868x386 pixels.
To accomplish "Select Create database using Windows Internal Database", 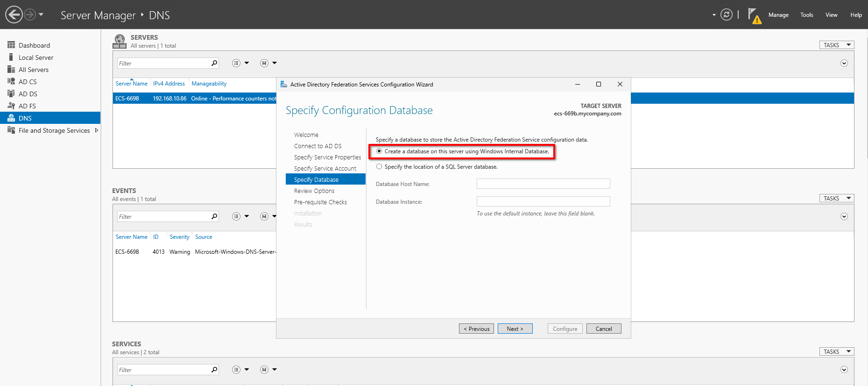I will 379,151.
